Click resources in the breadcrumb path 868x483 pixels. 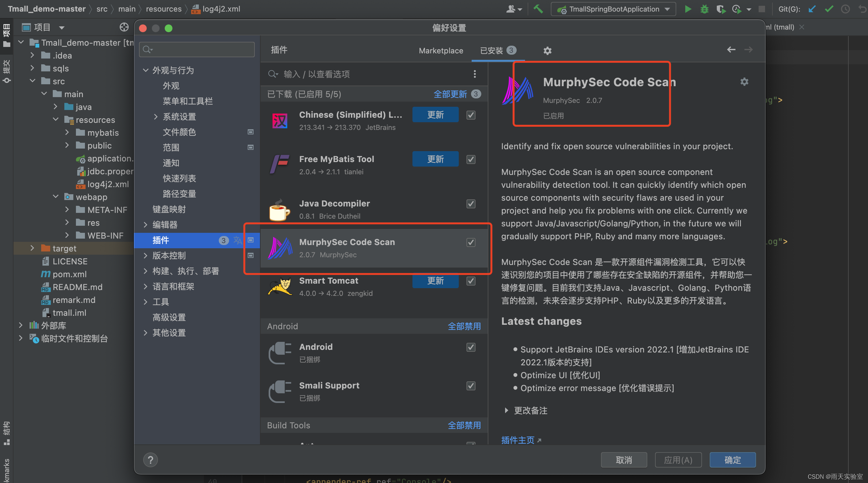coord(163,9)
